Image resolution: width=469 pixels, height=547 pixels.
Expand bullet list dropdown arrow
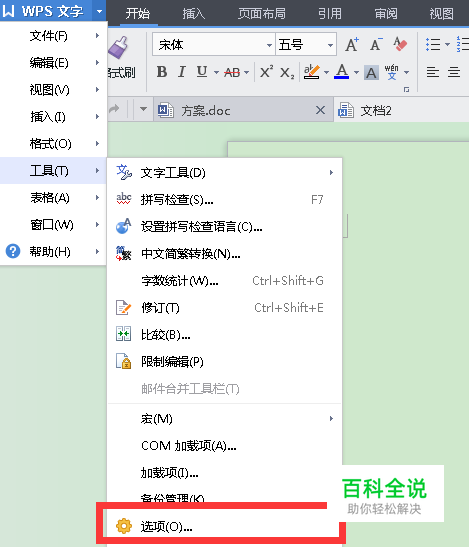point(447,44)
